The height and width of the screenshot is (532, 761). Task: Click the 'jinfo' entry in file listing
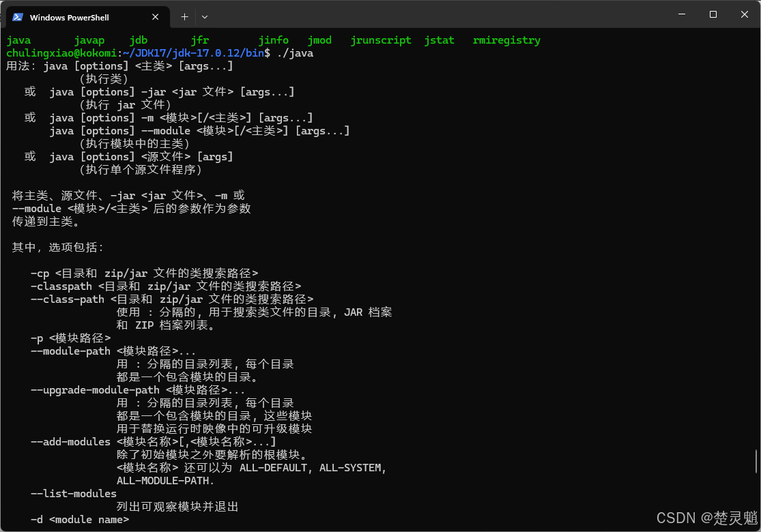pyautogui.click(x=273, y=40)
